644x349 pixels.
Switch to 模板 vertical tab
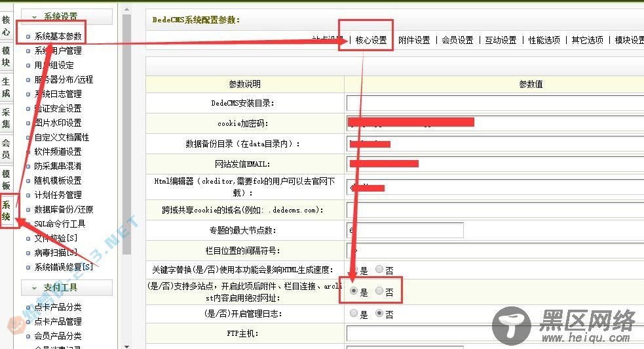(x=6, y=180)
